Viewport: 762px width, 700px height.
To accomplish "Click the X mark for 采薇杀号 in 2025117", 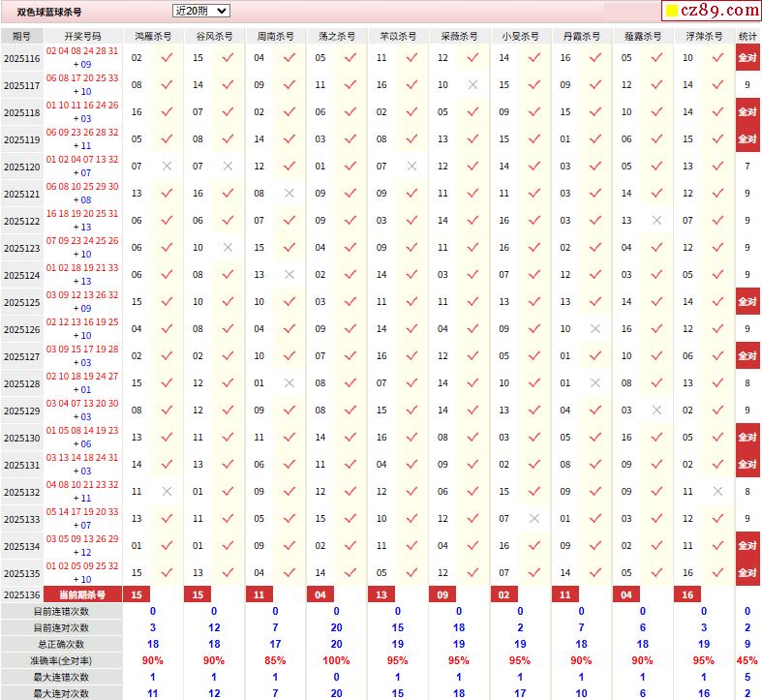I will click(472, 85).
